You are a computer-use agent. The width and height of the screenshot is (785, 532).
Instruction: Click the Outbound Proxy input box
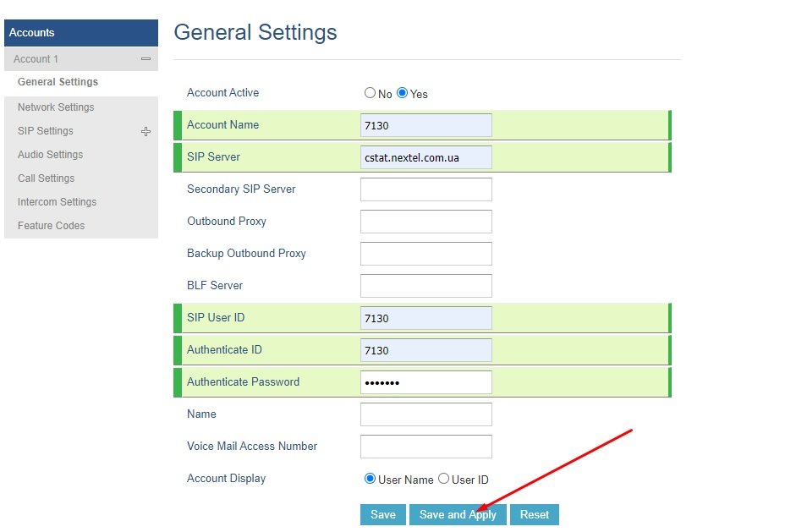[x=425, y=222]
